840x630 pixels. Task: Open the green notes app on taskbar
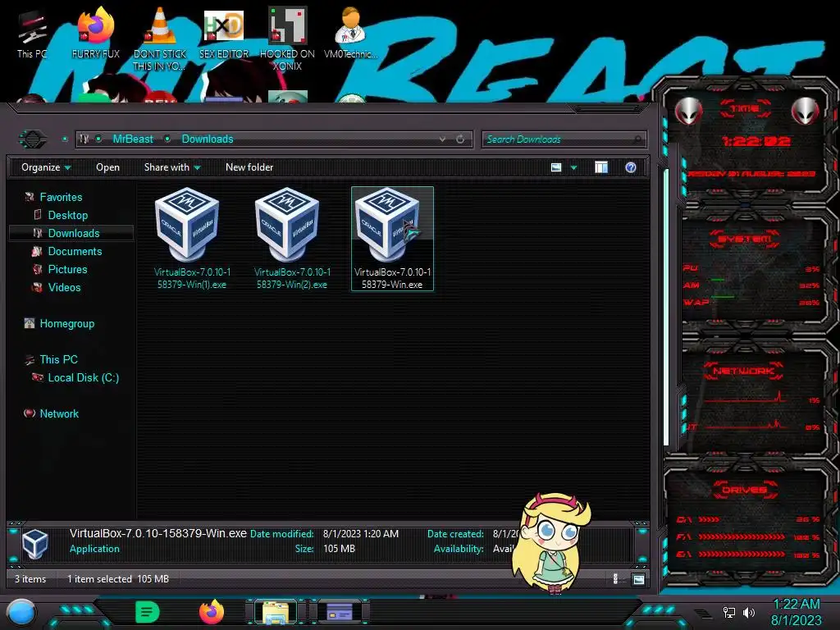(x=148, y=612)
